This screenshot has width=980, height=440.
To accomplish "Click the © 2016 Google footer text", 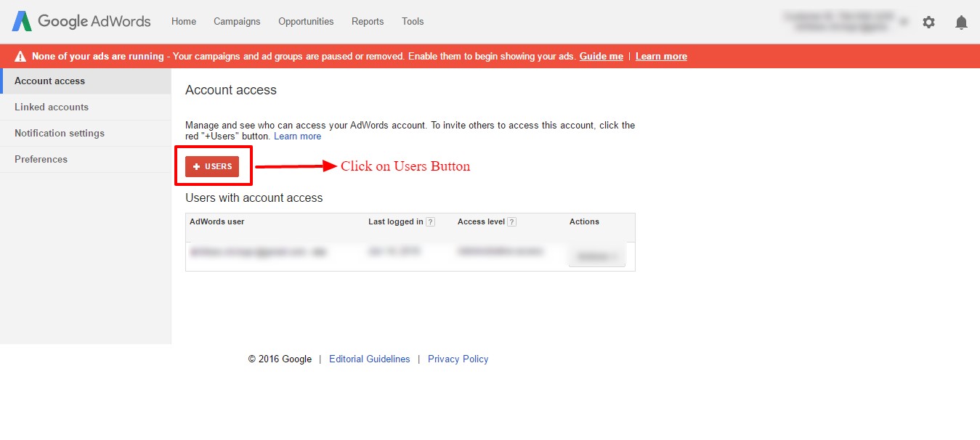I will pos(280,359).
